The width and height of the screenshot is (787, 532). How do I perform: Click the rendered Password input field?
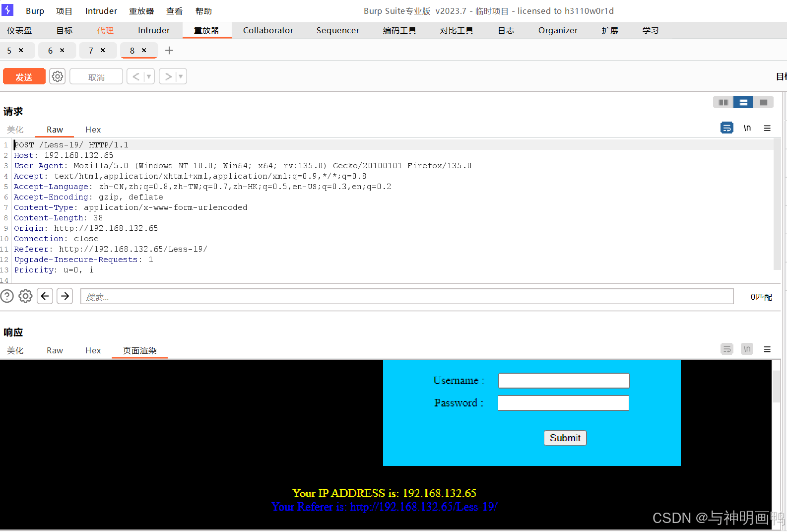[564, 403]
